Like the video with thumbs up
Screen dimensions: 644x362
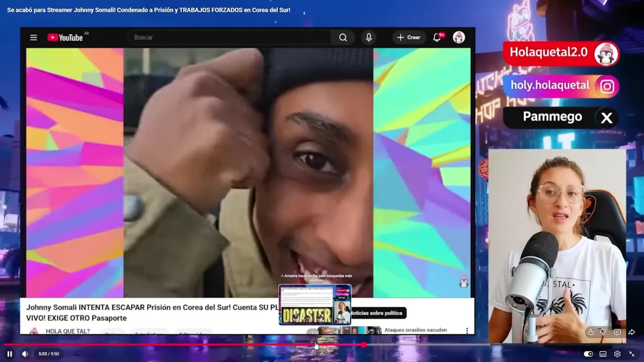click(x=591, y=332)
